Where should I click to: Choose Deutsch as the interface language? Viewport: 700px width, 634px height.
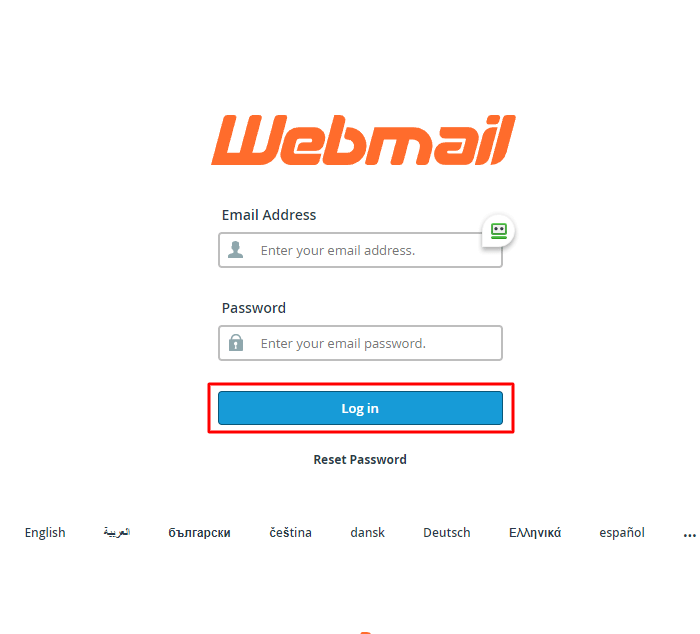[x=447, y=533]
